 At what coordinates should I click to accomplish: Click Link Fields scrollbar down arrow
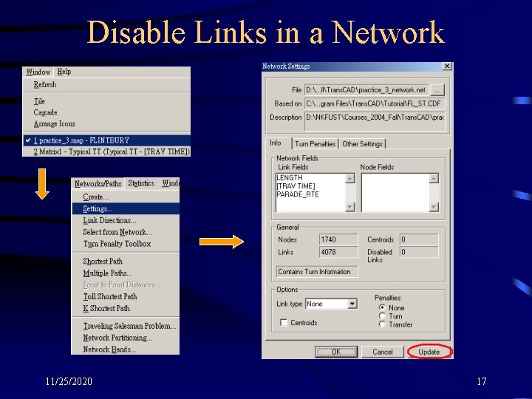[349, 207]
